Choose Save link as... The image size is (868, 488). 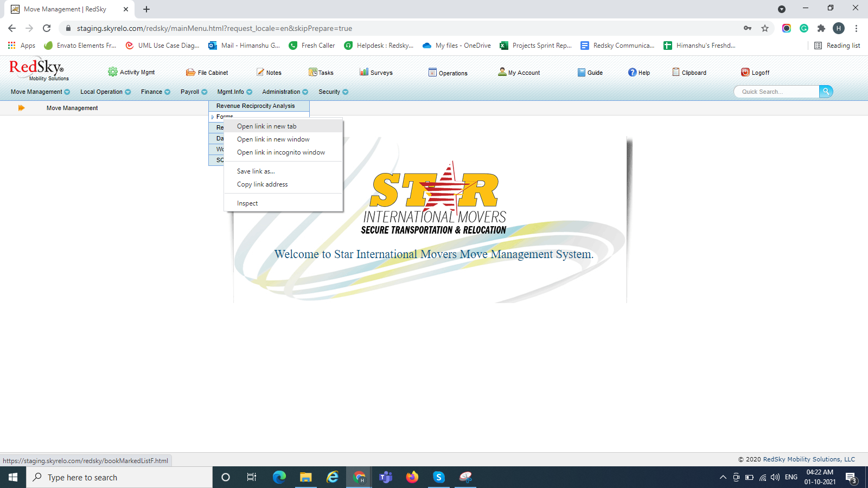(283, 171)
